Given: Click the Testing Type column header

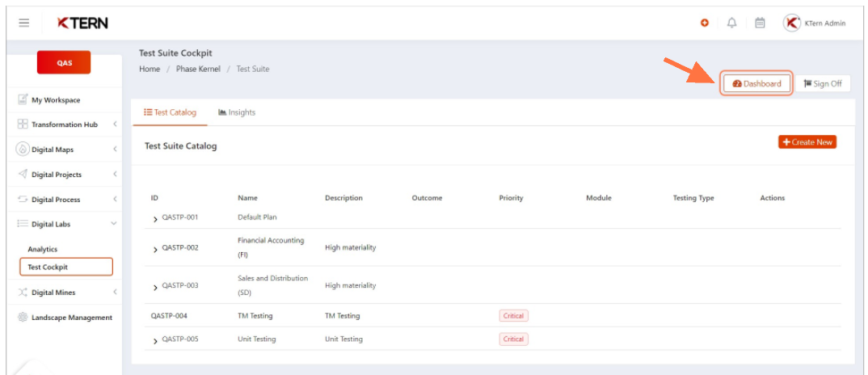Looking at the screenshot, I should tap(693, 198).
